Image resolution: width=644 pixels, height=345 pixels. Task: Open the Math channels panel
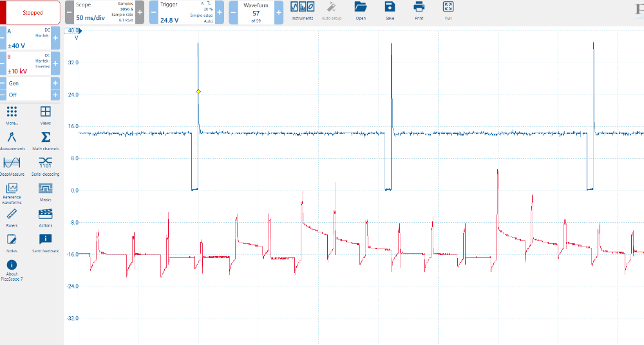(x=46, y=140)
